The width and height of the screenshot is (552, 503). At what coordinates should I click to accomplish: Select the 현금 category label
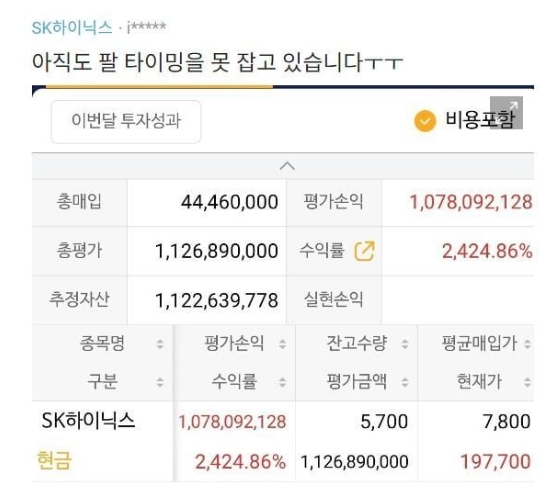[54, 461]
